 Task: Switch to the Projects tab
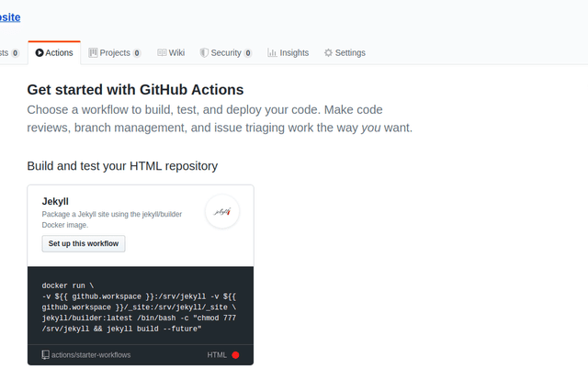pos(114,53)
